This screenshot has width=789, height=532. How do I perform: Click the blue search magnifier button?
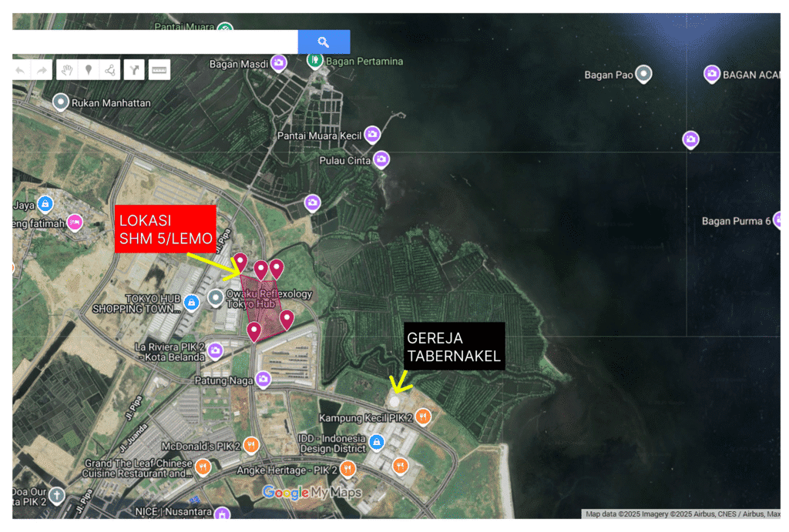[x=324, y=42]
